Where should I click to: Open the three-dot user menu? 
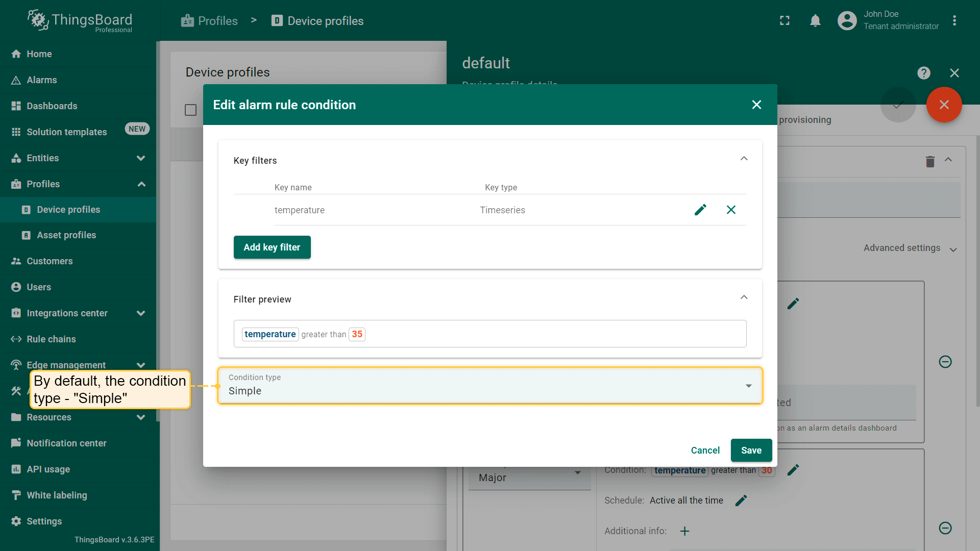[954, 20]
